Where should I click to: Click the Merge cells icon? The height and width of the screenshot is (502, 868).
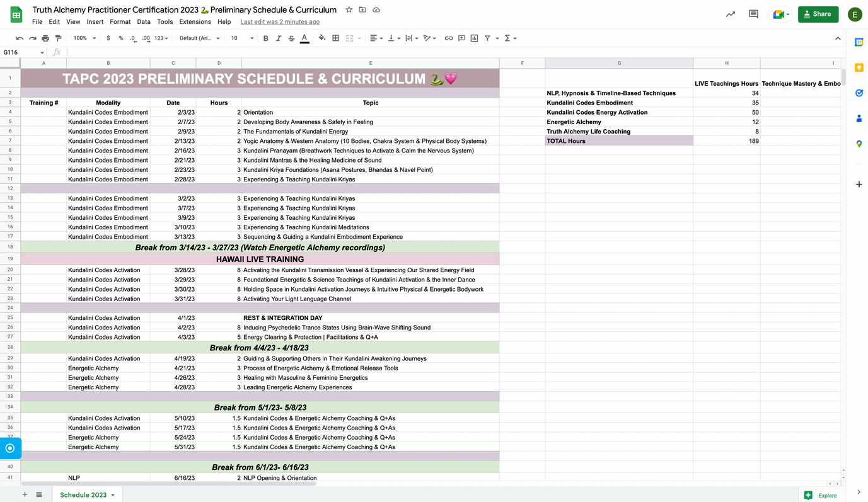350,38
